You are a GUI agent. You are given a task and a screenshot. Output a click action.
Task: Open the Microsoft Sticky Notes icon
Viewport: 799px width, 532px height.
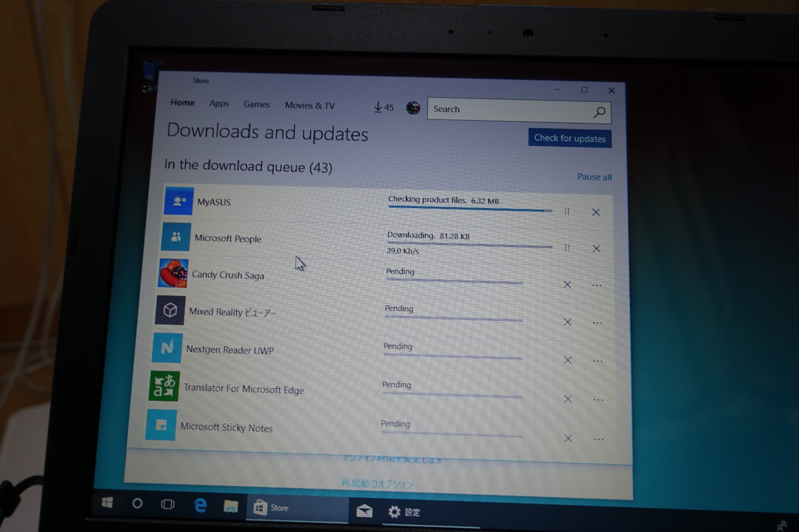click(161, 425)
